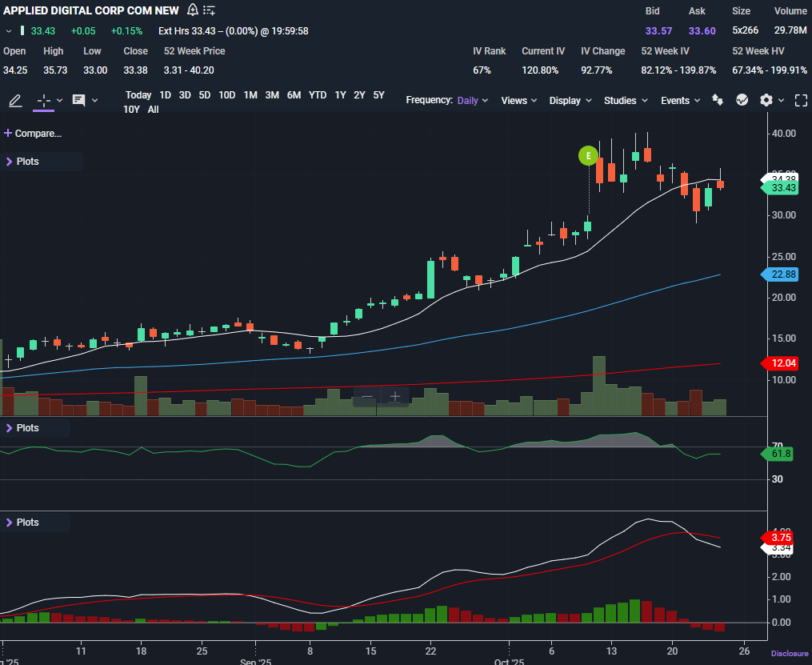Set time range to 5D
The width and height of the screenshot is (812, 665).
pyautogui.click(x=205, y=94)
